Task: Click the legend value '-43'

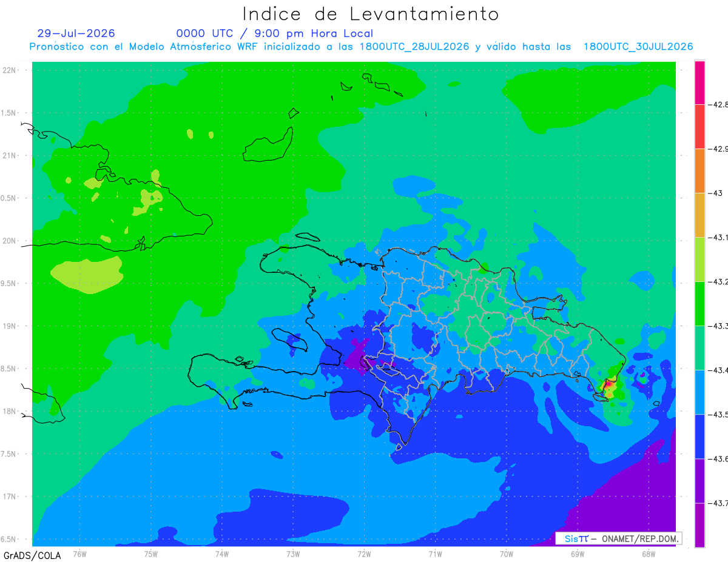Action: (x=715, y=193)
